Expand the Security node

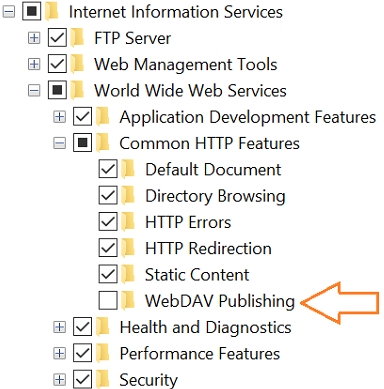[x=59, y=379]
